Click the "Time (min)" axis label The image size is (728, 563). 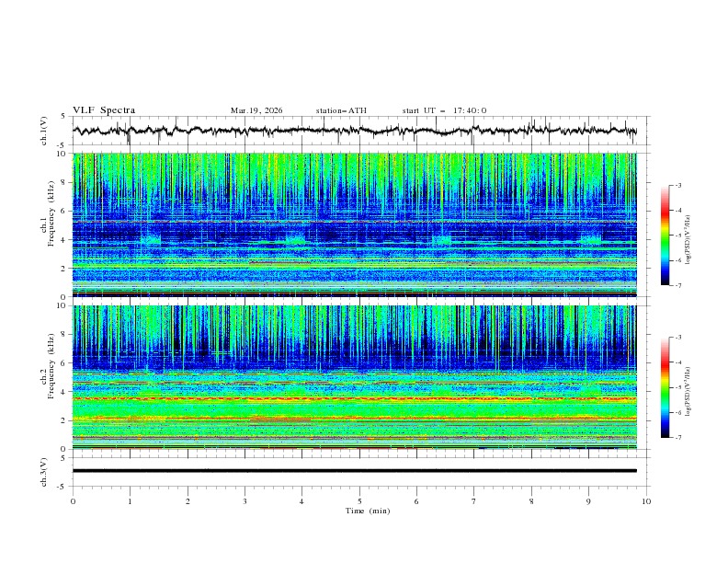pos(368,511)
